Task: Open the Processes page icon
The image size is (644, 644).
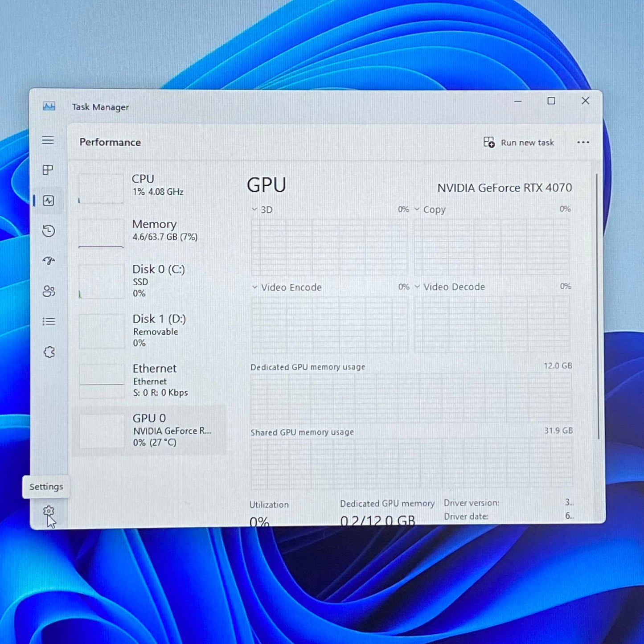Action: point(48,170)
